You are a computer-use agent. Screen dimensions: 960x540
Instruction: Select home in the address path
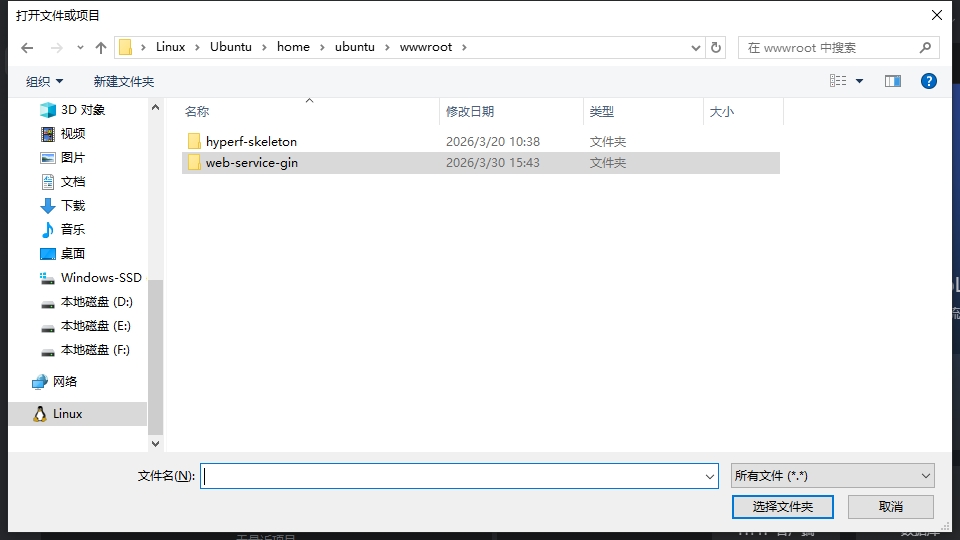point(293,47)
